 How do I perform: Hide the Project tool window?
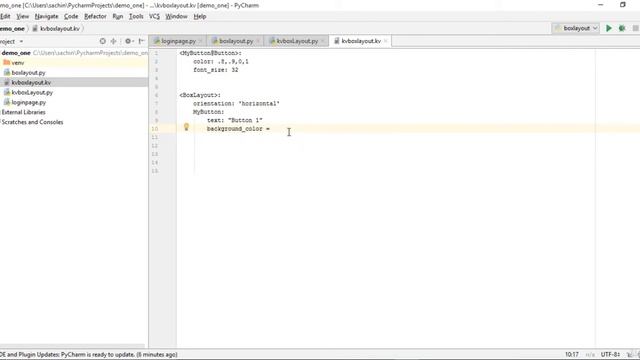pos(141,41)
